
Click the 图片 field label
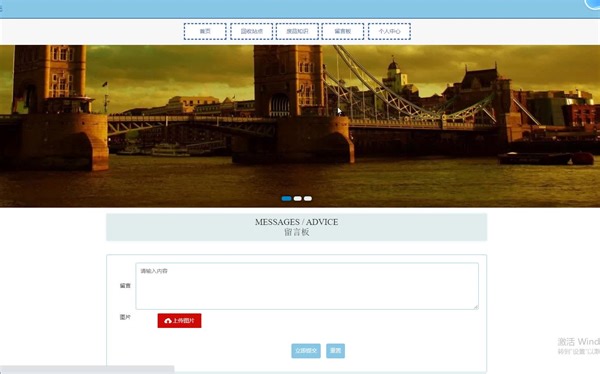click(125, 317)
